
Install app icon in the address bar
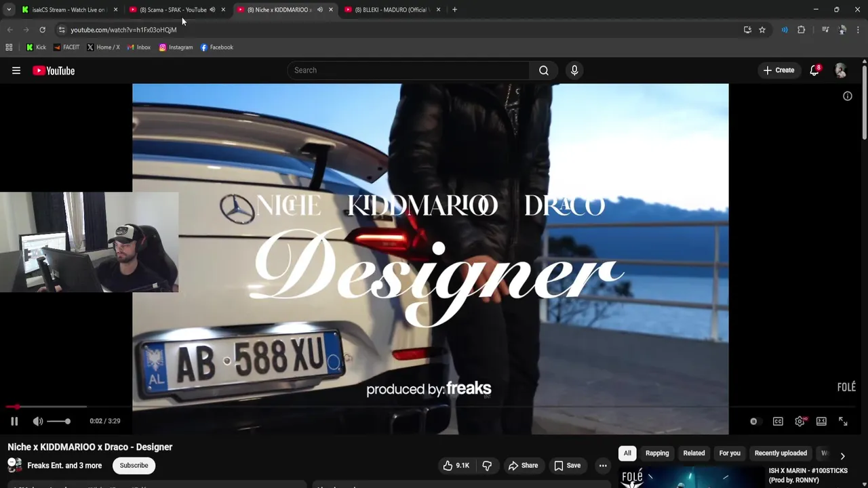pyautogui.click(x=747, y=30)
